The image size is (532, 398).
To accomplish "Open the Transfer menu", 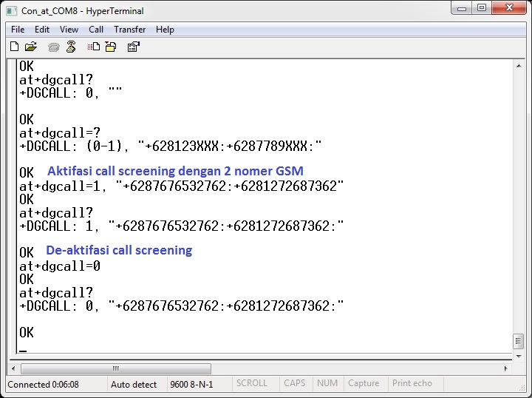I will [130, 30].
